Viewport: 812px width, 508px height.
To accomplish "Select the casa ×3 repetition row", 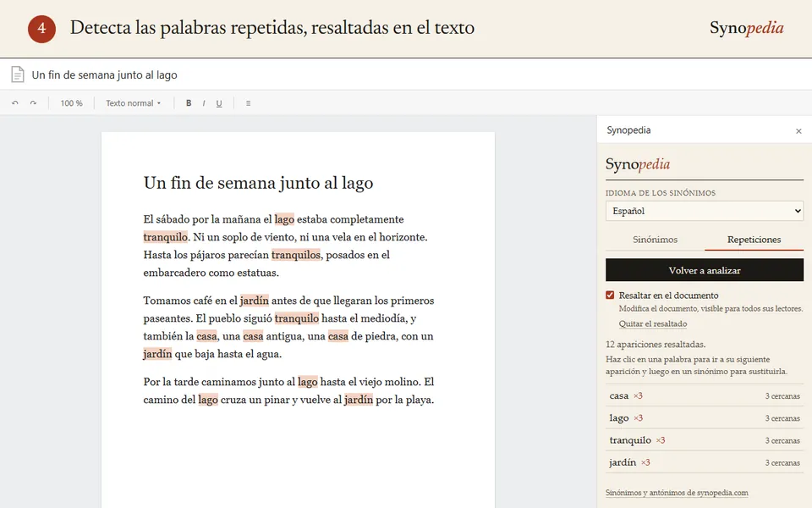I will point(705,395).
